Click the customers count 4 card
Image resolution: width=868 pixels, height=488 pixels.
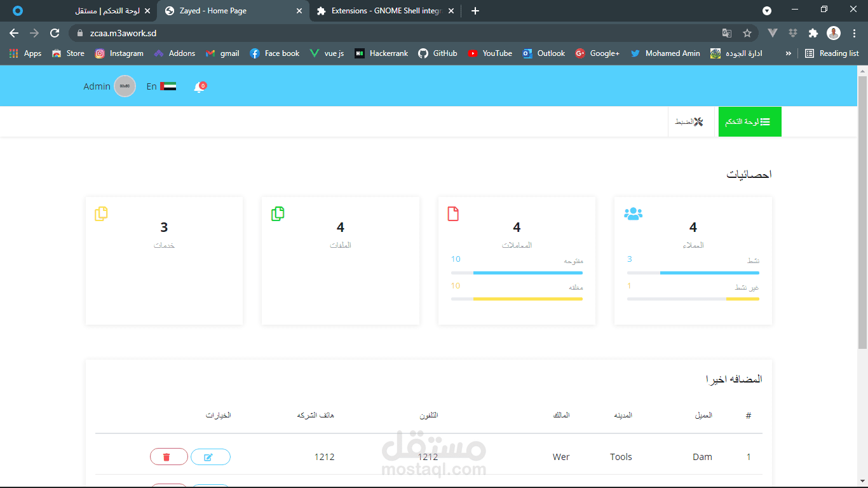tap(693, 261)
